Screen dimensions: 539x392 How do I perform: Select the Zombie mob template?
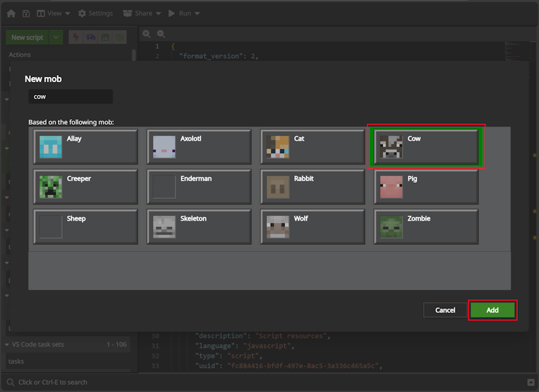(426, 227)
